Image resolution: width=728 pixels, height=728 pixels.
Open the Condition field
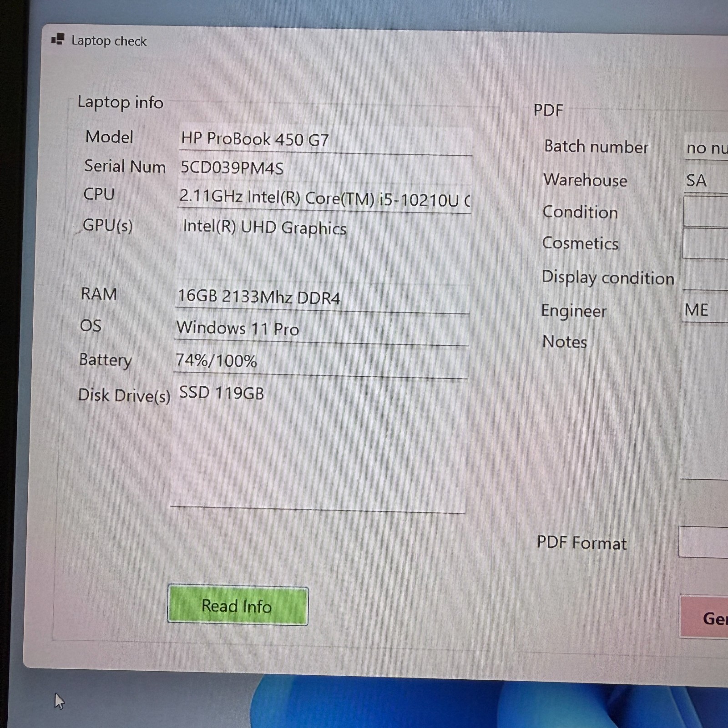coord(706,211)
